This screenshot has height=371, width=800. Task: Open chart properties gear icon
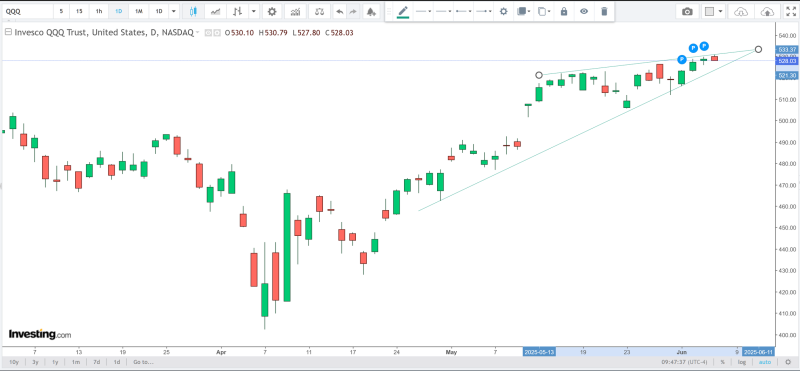[x=272, y=11]
